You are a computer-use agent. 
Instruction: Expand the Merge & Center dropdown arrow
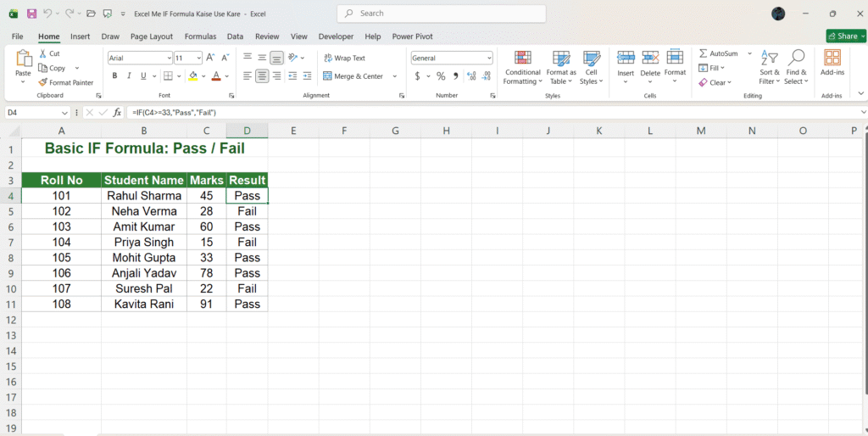click(x=395, y=75)
